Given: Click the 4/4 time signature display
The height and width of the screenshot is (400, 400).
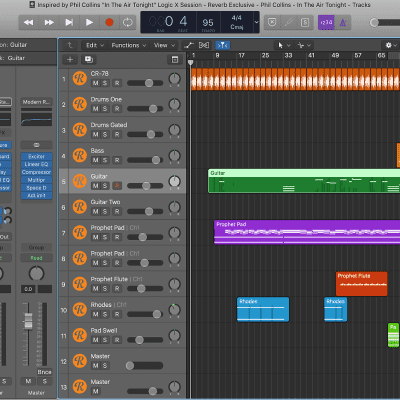Looking at the screenshot, I should [x=237, y=18].
